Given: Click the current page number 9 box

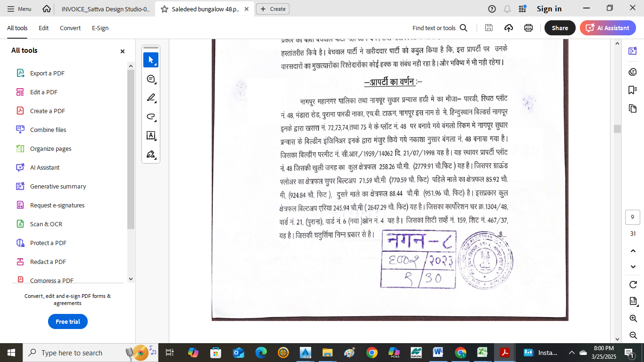Looking at the screenshot, I should pyautogui.click(x=632, y=217).
